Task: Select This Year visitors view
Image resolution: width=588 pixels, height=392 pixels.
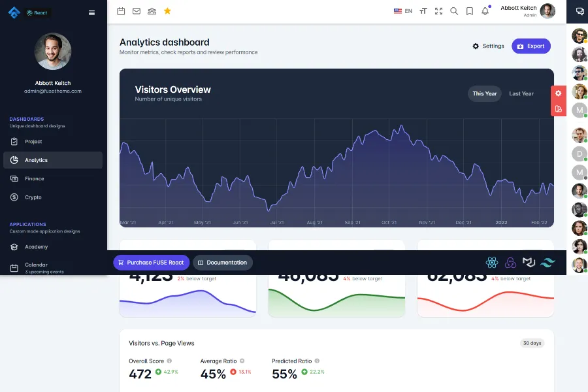Action: (485, 93)
